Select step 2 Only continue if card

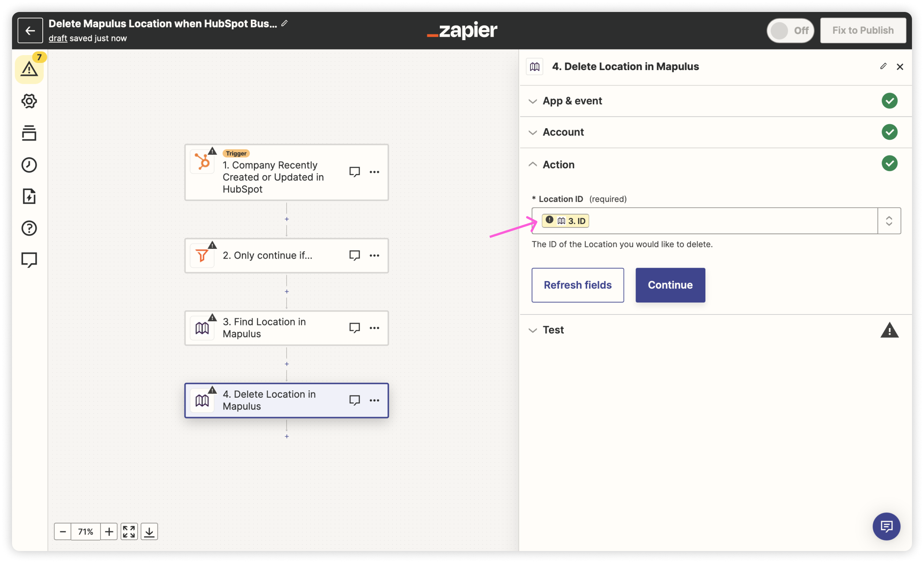click(286, 256)
